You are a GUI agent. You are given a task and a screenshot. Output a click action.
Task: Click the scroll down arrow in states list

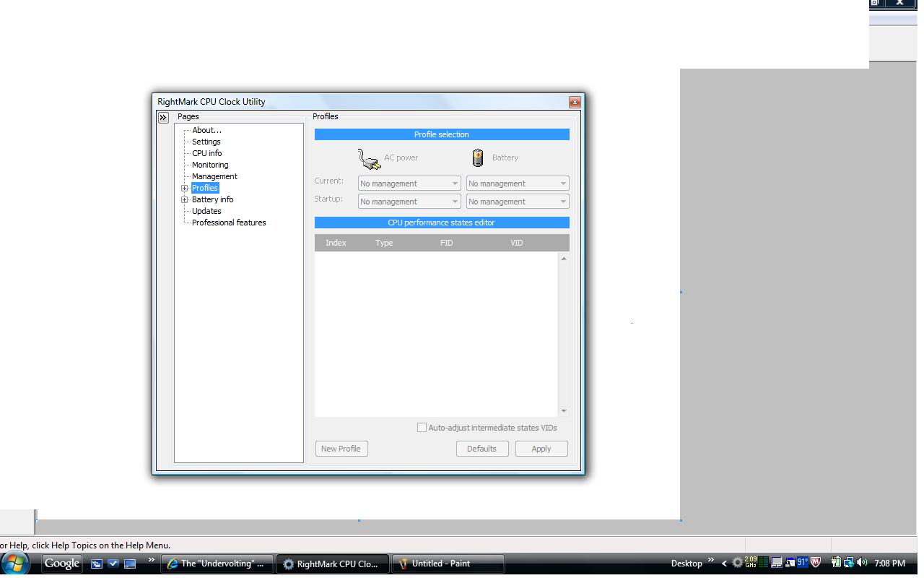click(x=564, y=410)
